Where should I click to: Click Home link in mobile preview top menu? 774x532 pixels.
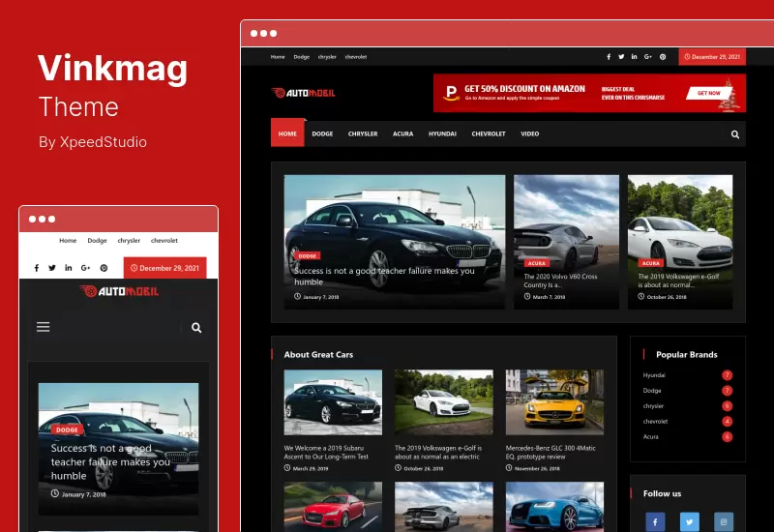click(68, 240)
